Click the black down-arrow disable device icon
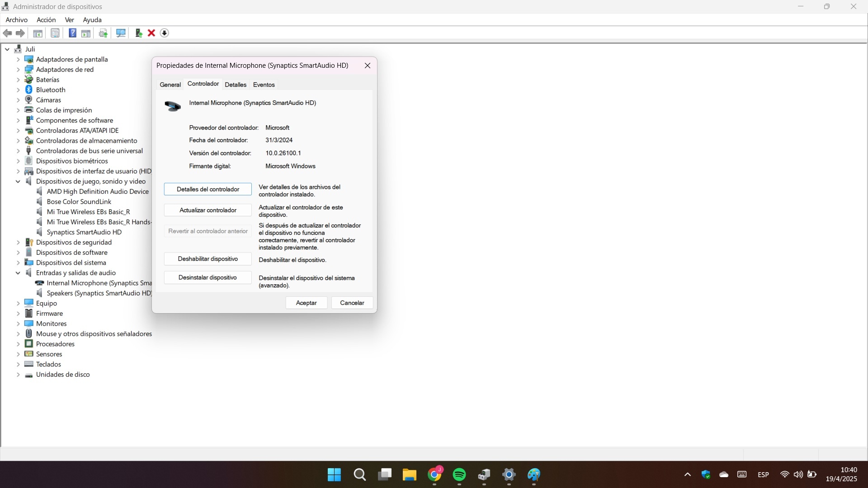Screen dimensions: 868x488 pos(165,33)
